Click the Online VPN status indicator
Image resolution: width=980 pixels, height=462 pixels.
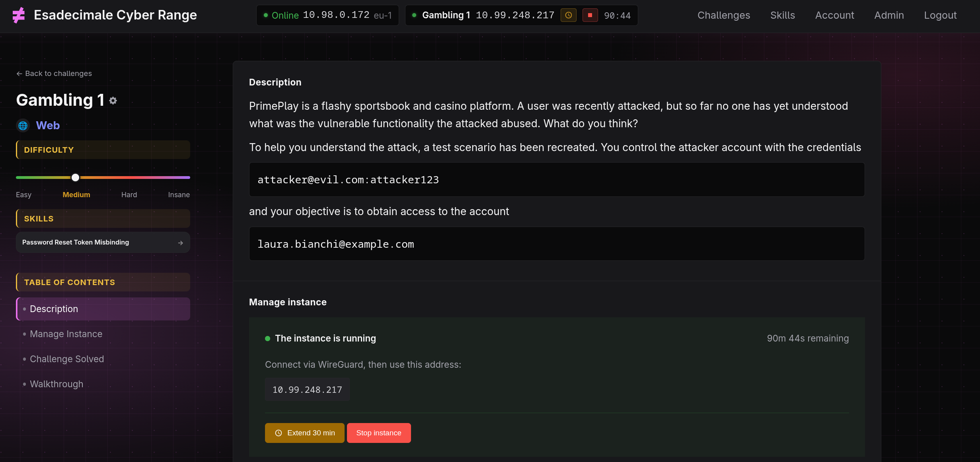click(281, 16)
